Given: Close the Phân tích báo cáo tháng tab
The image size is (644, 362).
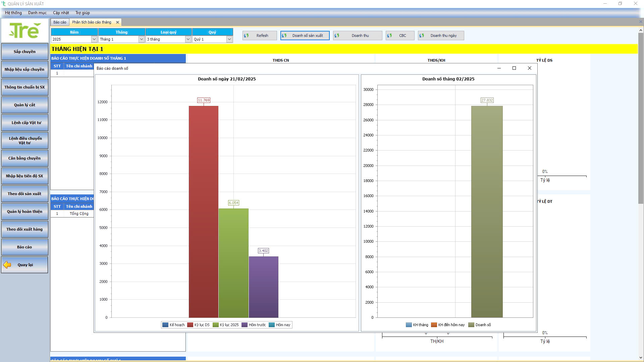Looking at the screenshot, I should click(x=117, y=22).
